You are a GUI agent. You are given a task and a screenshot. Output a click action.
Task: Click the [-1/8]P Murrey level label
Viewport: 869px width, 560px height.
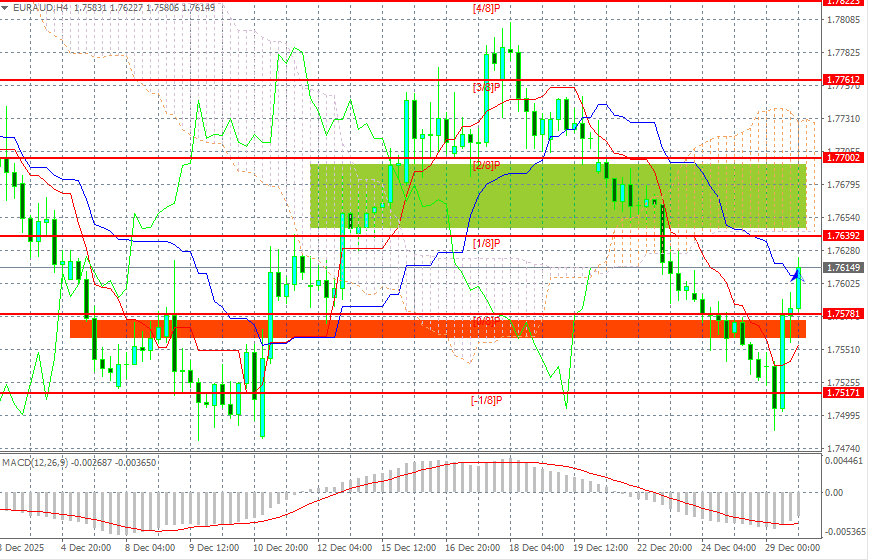pos(487,400)
